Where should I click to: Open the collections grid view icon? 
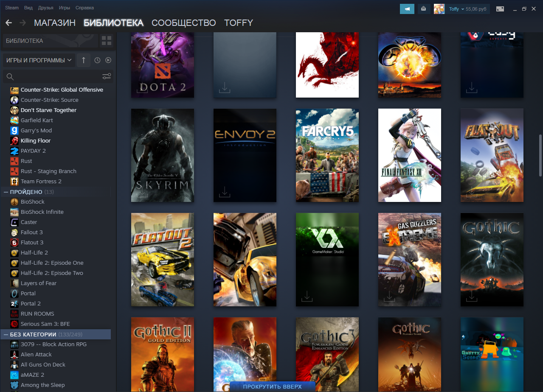(x=107, y=41)
